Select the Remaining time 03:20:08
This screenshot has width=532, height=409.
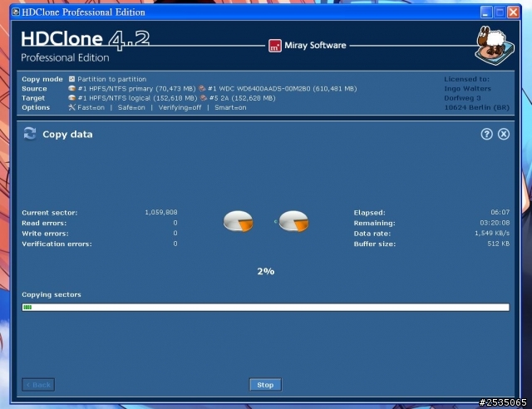(495, 223)
